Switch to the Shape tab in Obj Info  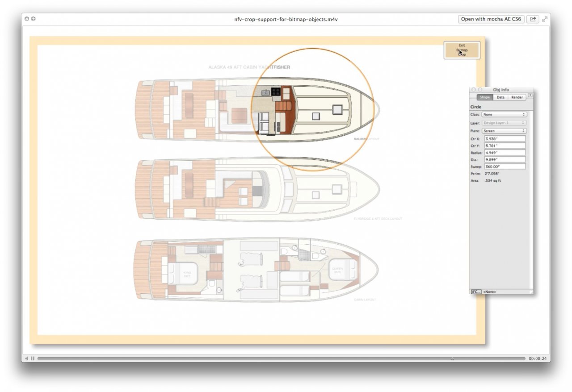tap(484, 97)
